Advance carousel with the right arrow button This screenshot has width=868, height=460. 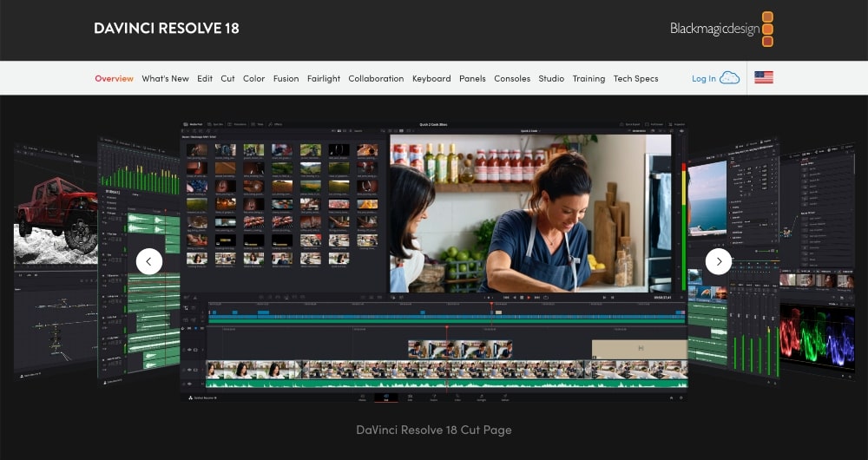pyautogui.click(x=718, y=261)
